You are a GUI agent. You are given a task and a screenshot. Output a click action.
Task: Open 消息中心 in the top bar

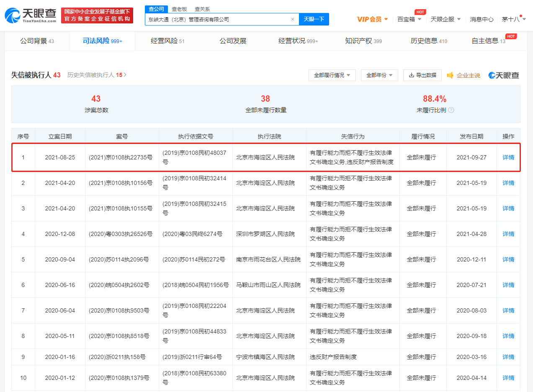coord(482,19)
